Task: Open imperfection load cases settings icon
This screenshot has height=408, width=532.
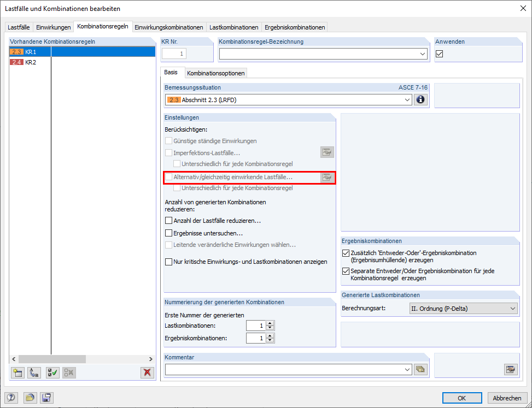Action: pos(327,152)
